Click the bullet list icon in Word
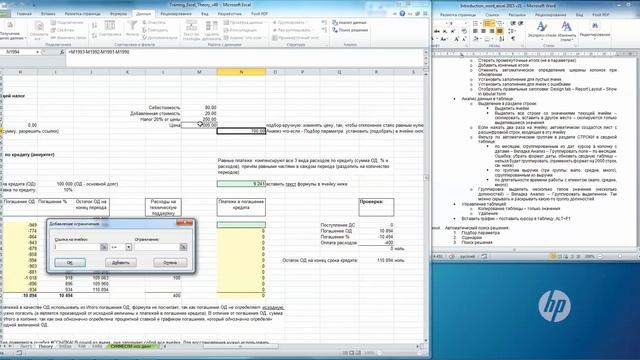The width and height of the screenshot is (640, 360). click(x=476, y=23)
